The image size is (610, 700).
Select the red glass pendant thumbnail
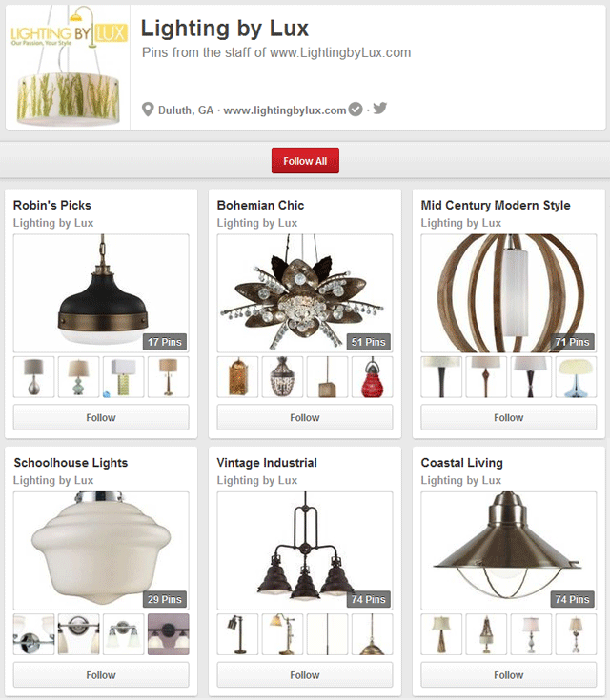coord(373,377)
